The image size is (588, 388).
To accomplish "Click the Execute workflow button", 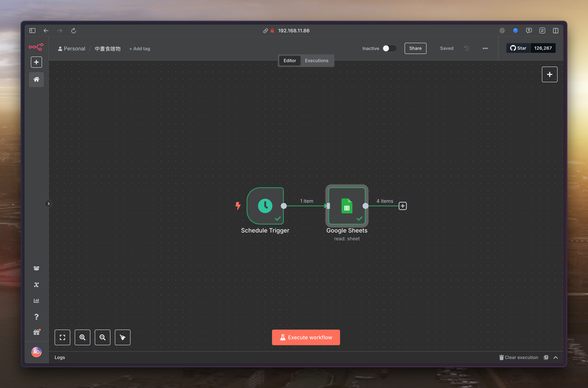I will coord(306,337).
